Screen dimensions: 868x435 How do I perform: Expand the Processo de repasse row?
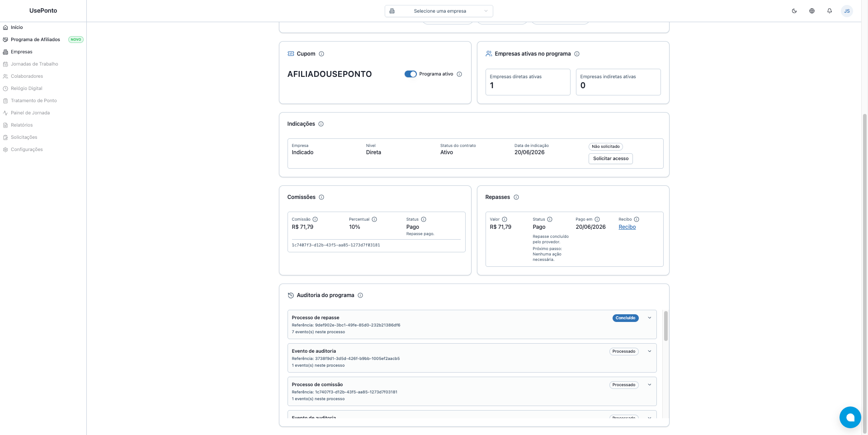point(650,318)
